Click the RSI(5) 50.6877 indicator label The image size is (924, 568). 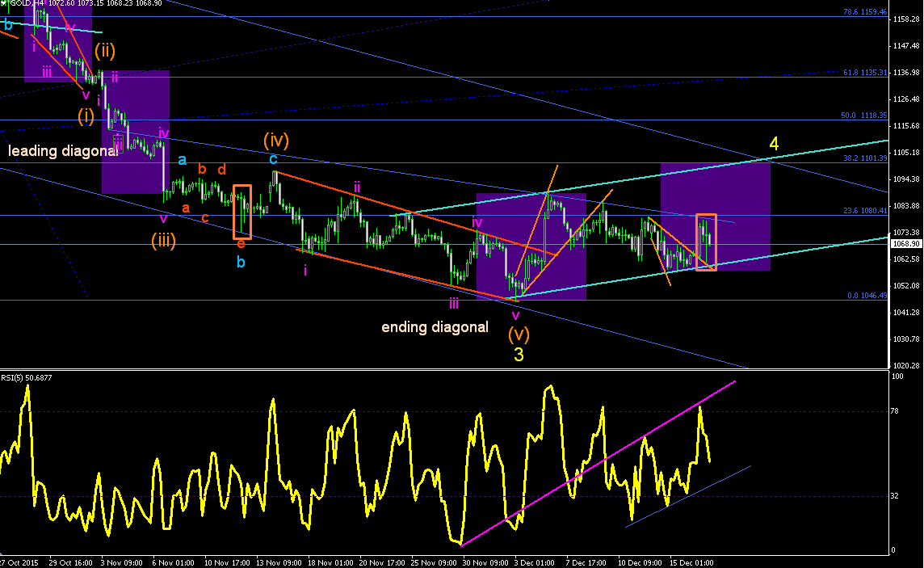27,377
